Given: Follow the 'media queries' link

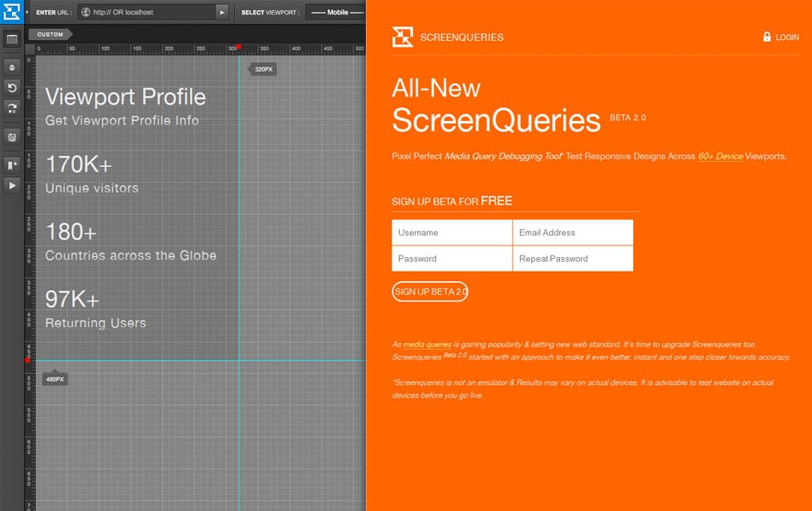Looking at the screenshot, I should tap(427, 344).
